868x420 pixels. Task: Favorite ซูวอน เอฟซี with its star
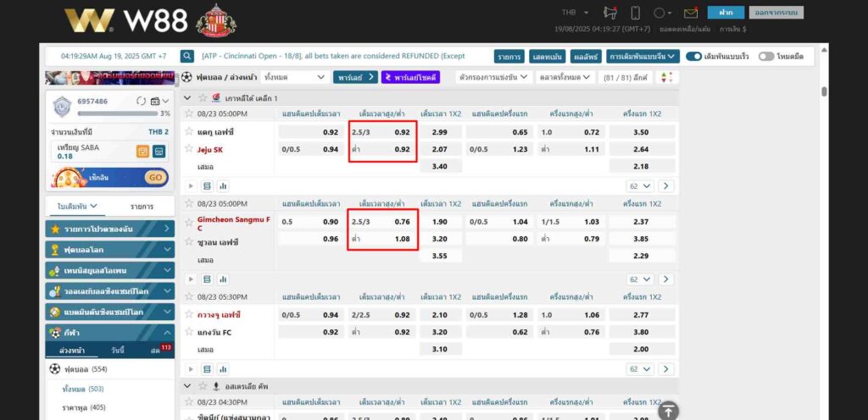tap(189, 242)
